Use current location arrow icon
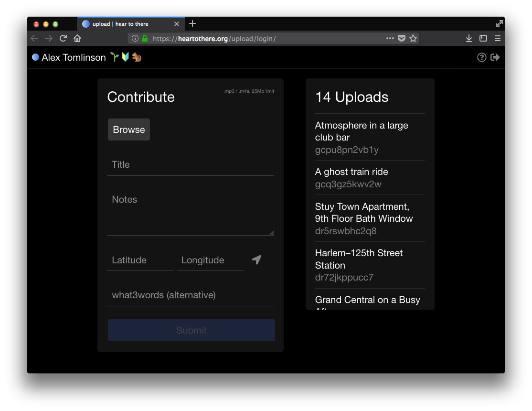The width and height of the screenshot is (532, 411). click(256, 260)
